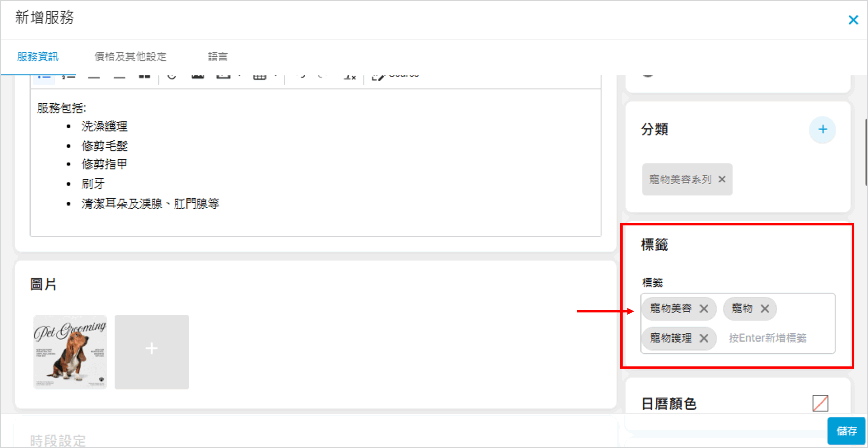Click the plus tile to add image
The image size is (868, 448).
point(152,352)
